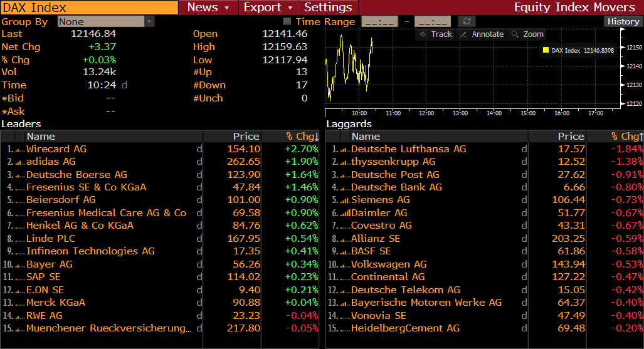
Task: Click the Annotate pencil icon
Action: click(463, 34)
